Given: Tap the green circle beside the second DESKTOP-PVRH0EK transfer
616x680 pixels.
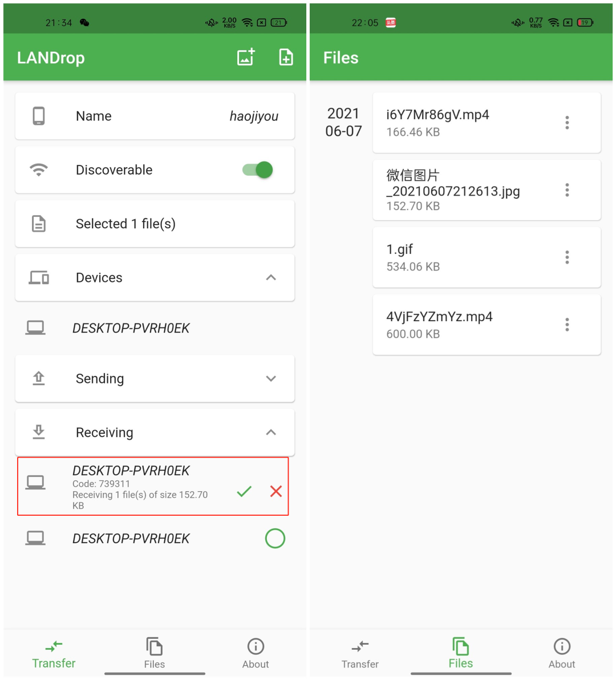Looking at the screenshot, I should point(275,538).
